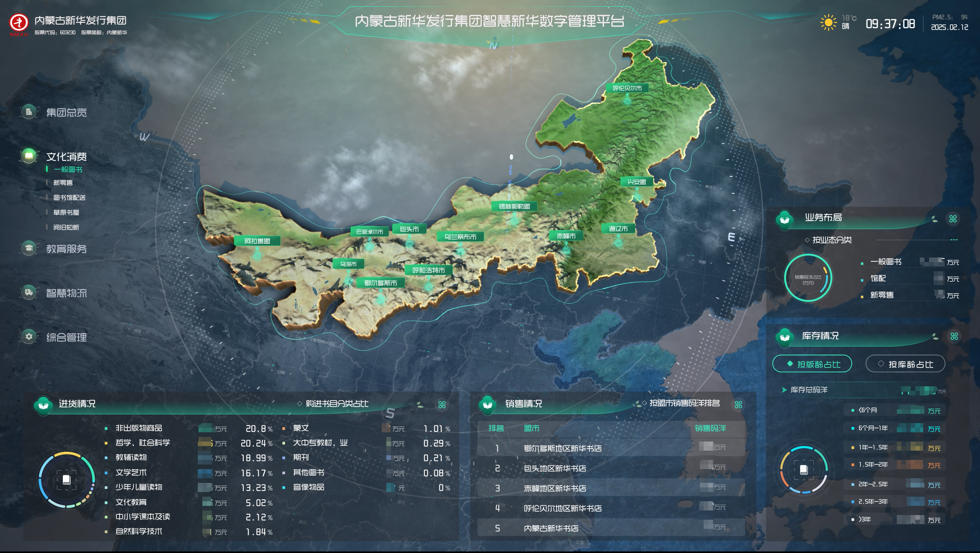Viewport: 980px width, 553px height.
Task: Click the 综合管理 gear icon
Action: click(29, 336)
